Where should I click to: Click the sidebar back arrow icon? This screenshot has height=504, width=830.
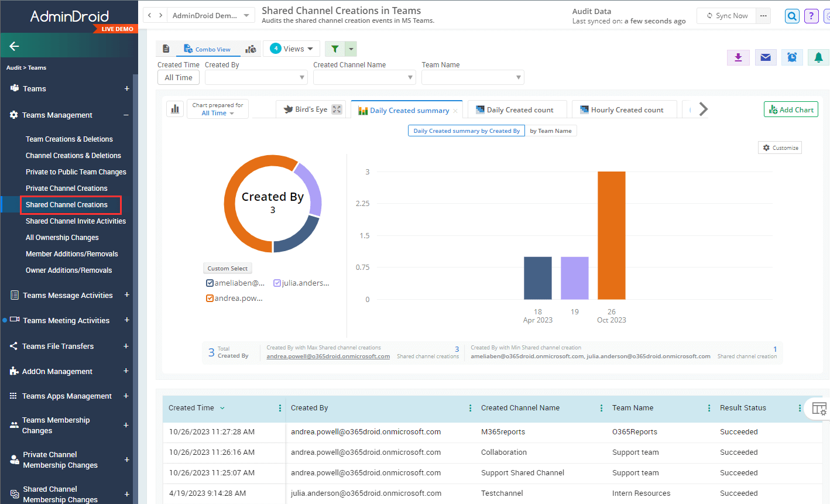click(15, 46)
